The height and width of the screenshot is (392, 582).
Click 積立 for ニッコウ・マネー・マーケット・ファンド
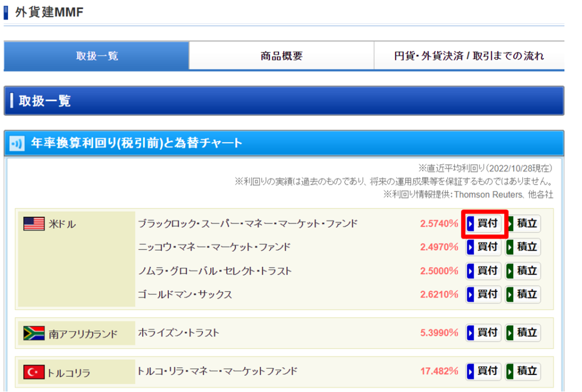[522, 247]
